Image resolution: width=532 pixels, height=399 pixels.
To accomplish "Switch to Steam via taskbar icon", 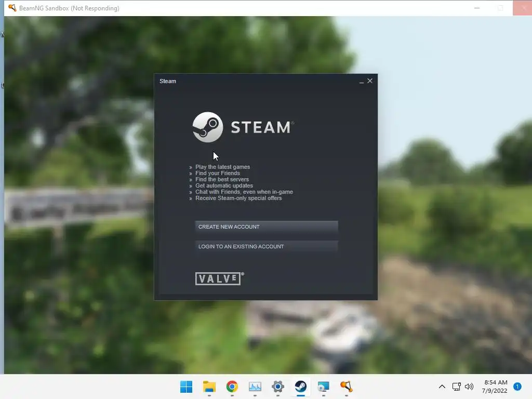I will [301, 387].
